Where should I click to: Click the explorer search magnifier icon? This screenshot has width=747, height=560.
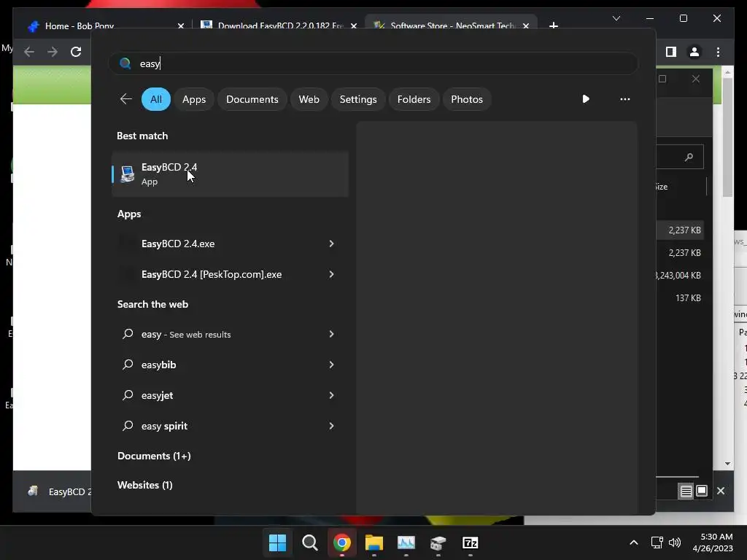689,157
